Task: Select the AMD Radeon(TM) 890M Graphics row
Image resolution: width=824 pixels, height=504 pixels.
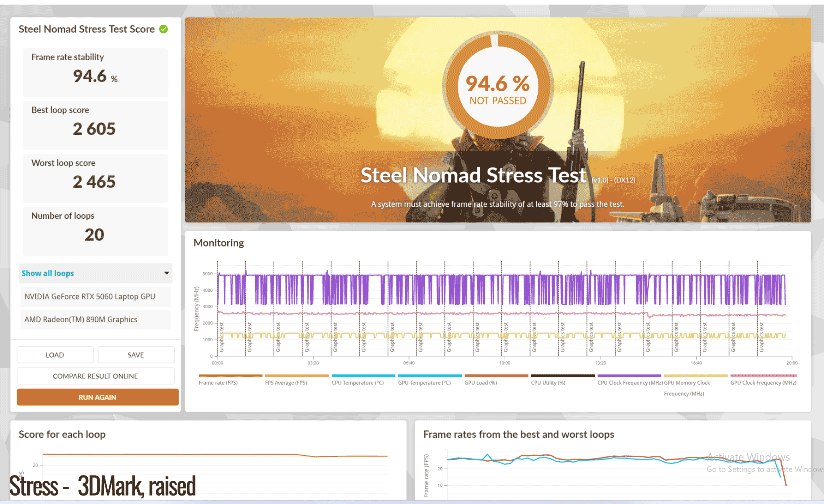Action: (x=95, y=320)
